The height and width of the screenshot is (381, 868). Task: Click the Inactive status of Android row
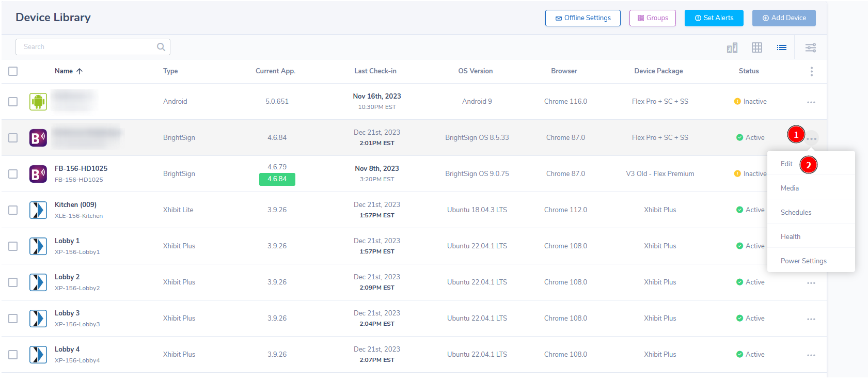click(750, 102)
